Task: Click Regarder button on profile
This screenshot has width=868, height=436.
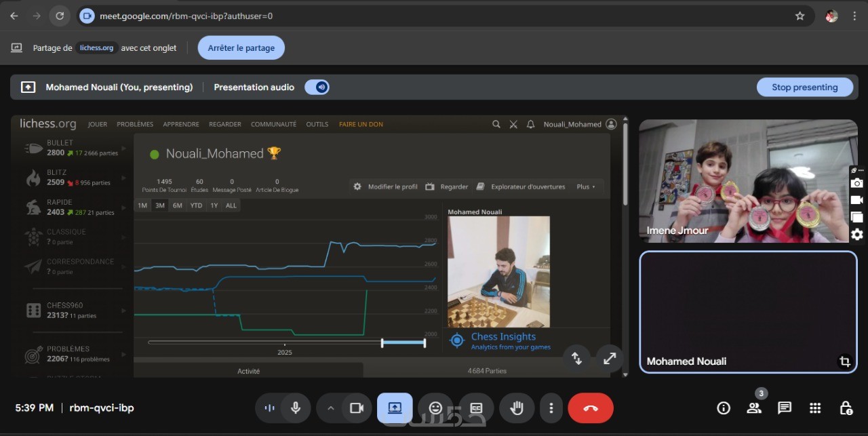Action: 447,186
